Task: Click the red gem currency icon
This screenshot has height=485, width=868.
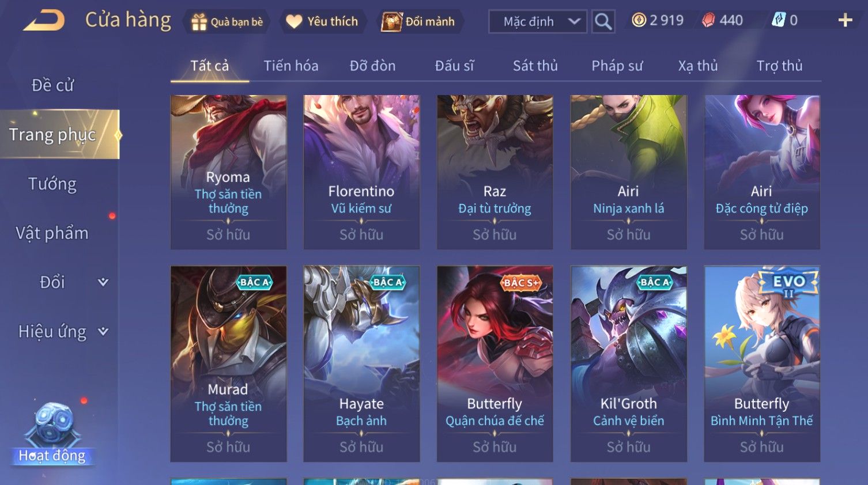Action: [708, 20]
